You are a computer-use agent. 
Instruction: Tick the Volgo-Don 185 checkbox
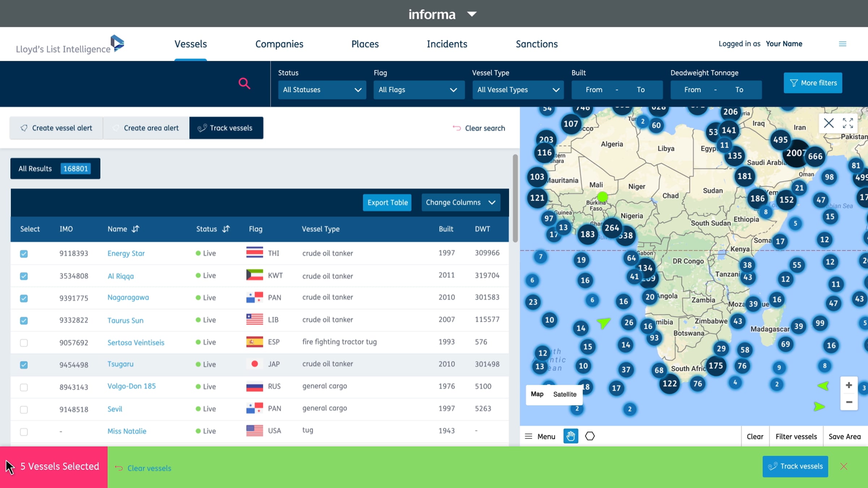coord(24,387)
